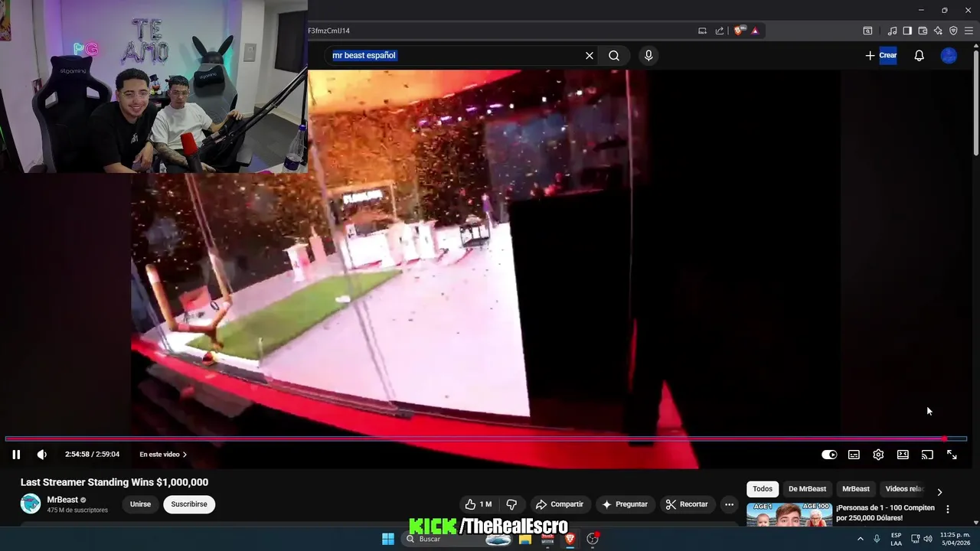980x551 pixels.
Task: Open the 'Personas de 1 - 100' recommended video thumbnail
Action: 789,514
